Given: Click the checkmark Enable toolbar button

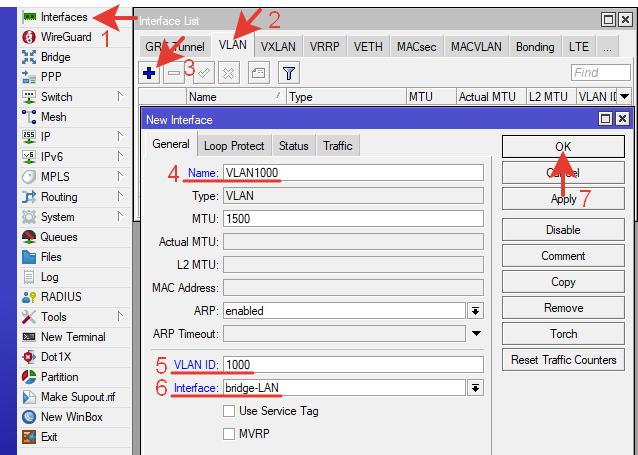Looking at the screenshot, I should click(204, 73).
